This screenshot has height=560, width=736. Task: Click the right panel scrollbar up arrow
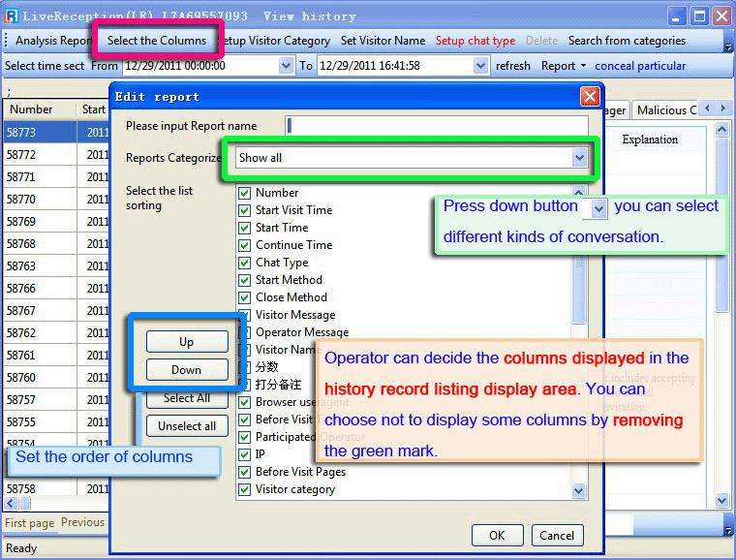pos(721,129)
